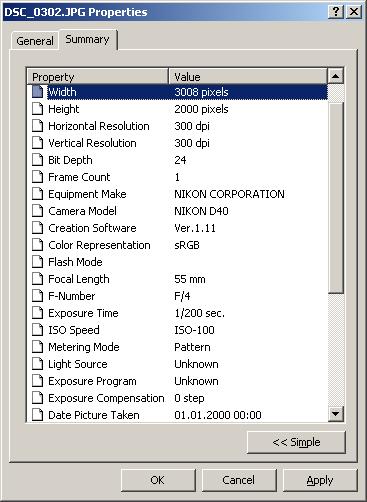Click the scroll up arrow in list
The width and height of the screenshot is (367, 502).
coord(335,76)
